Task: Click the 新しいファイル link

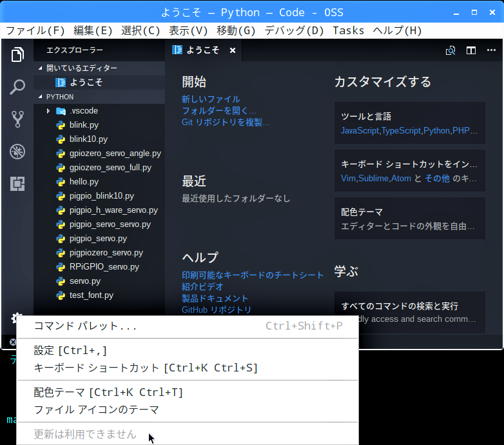Action: tap(211, 99)
